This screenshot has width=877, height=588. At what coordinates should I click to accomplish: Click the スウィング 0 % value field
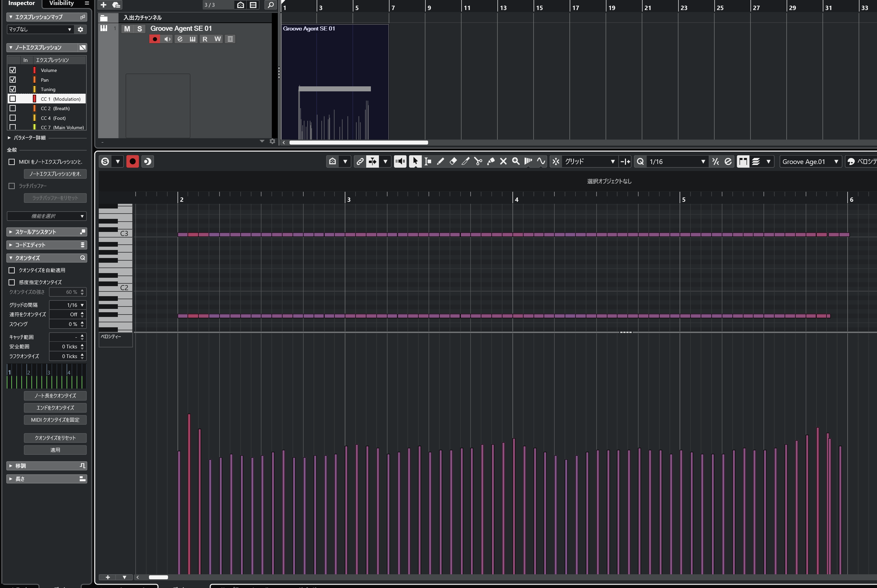[68, 324]
